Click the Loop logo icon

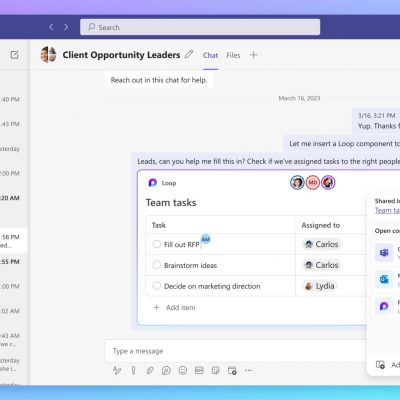(153, 183)
